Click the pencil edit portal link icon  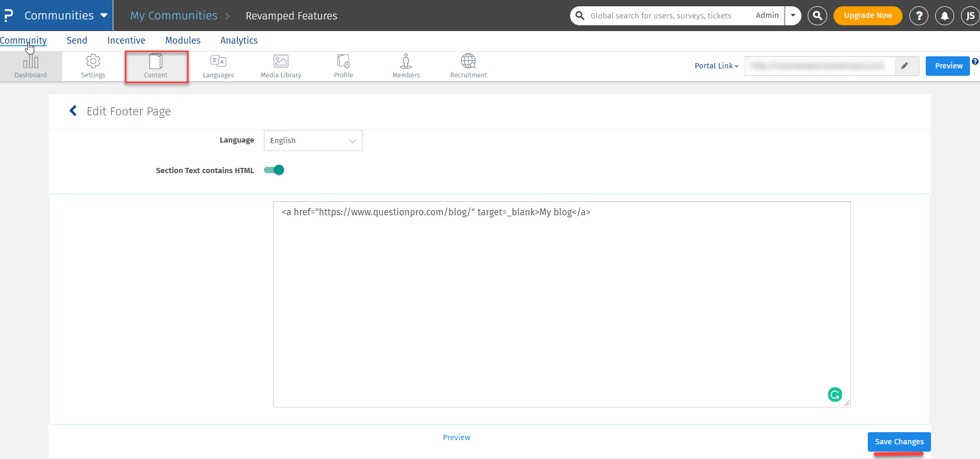click(905, 66)
